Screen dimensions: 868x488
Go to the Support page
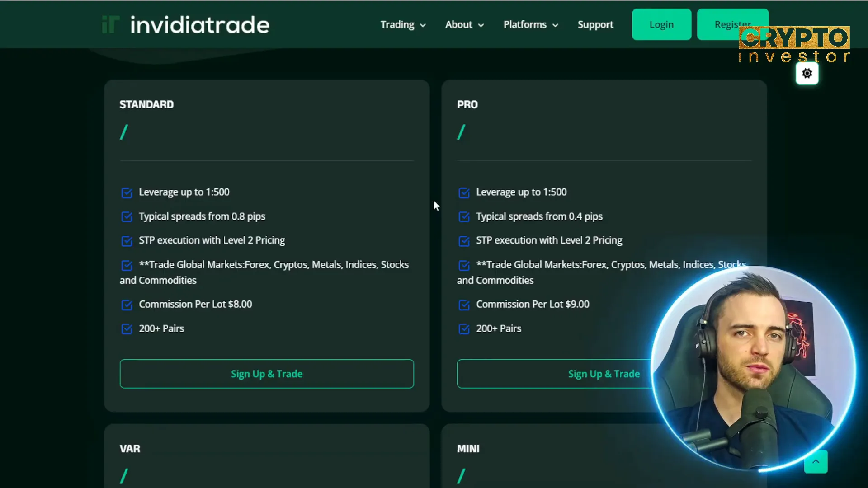[595, 24]
